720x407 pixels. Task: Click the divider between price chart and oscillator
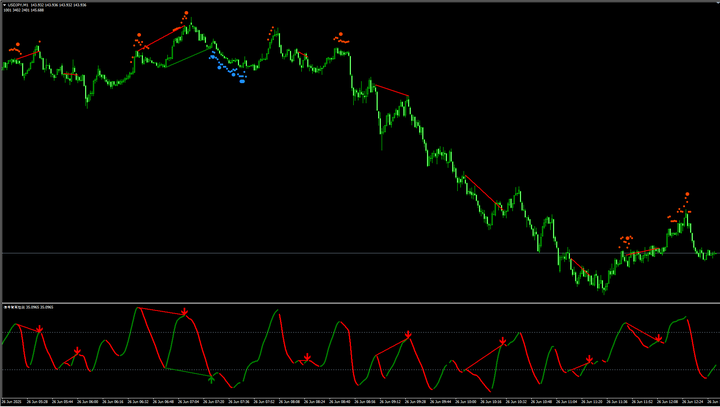coord(360,302)
